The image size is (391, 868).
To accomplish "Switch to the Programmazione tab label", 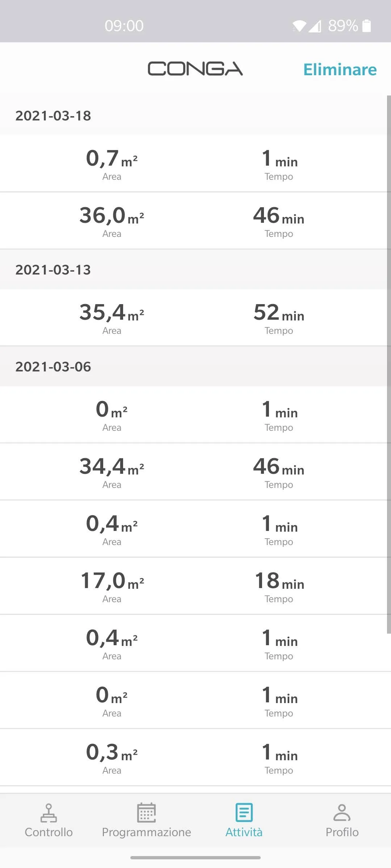I will pyautogui.click(x=146, y=832).
